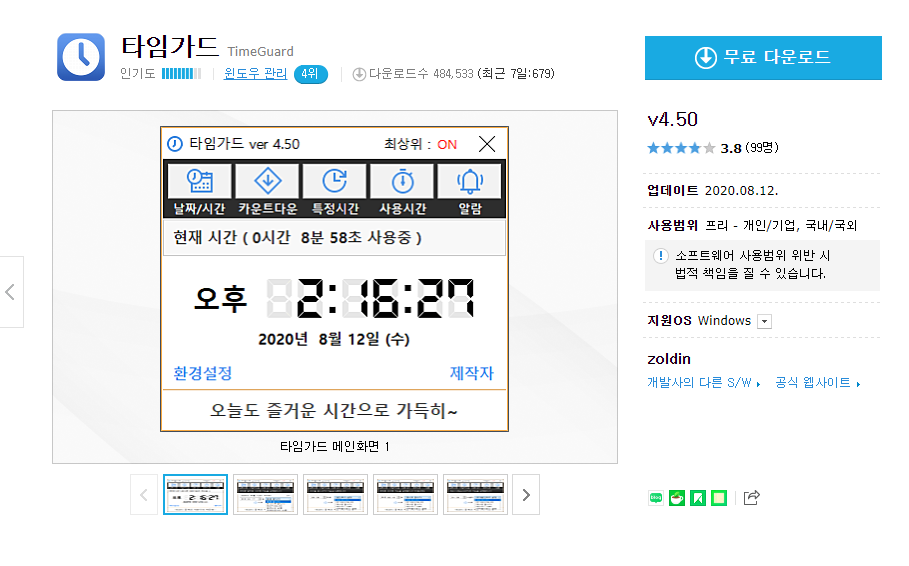Click the zoldin developer name
The image size is (909, 566).
669,359
